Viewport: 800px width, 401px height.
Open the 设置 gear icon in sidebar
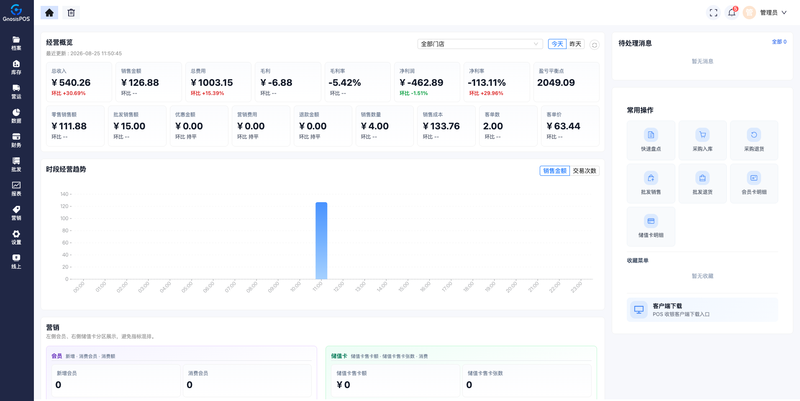point(16,237)
